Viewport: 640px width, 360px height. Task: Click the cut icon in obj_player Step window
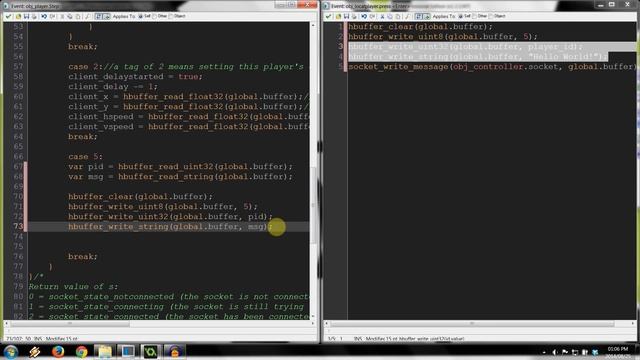(x=62, y=16)
